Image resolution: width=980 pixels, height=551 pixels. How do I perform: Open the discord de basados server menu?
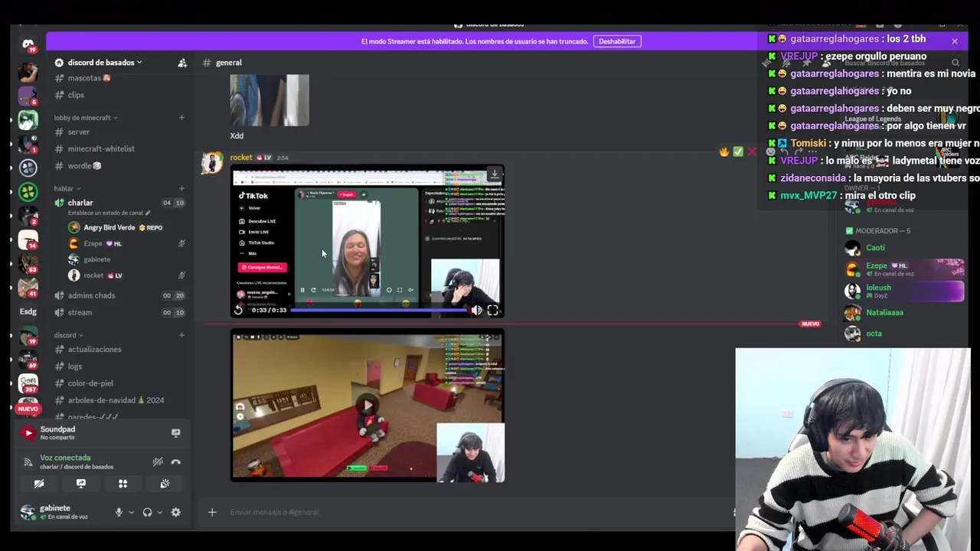point(105,63)
